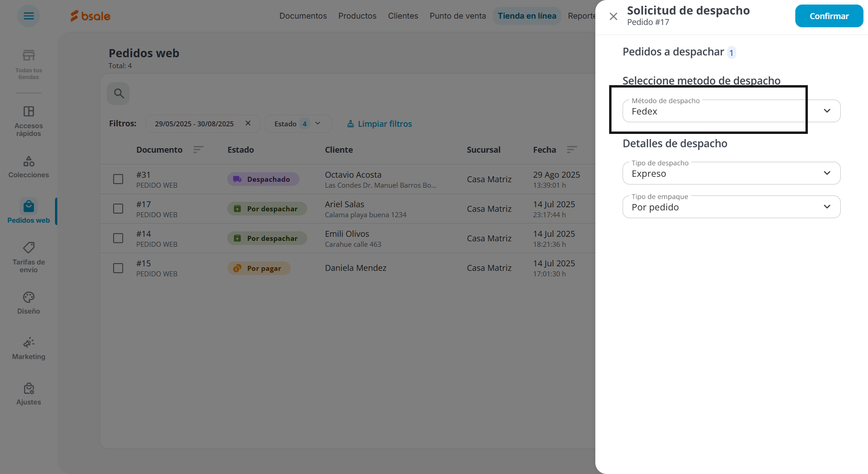
Task: Click the Confirmar button
Action: [829, 16]
